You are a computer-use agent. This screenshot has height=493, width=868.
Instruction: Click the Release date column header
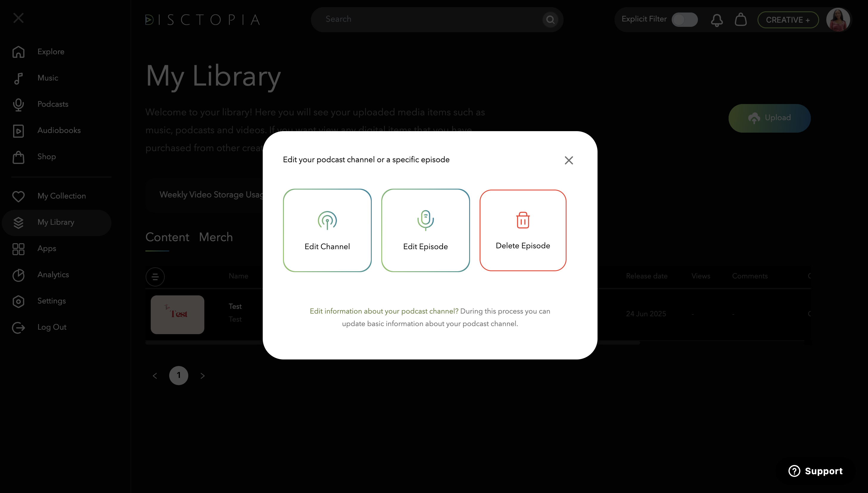646,276
